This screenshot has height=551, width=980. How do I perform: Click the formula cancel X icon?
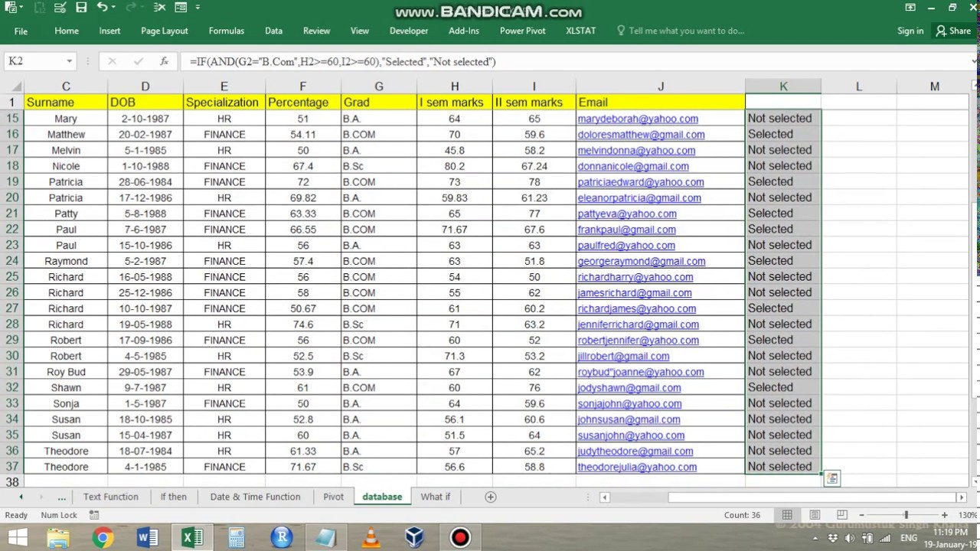click(x=112, y=61)
